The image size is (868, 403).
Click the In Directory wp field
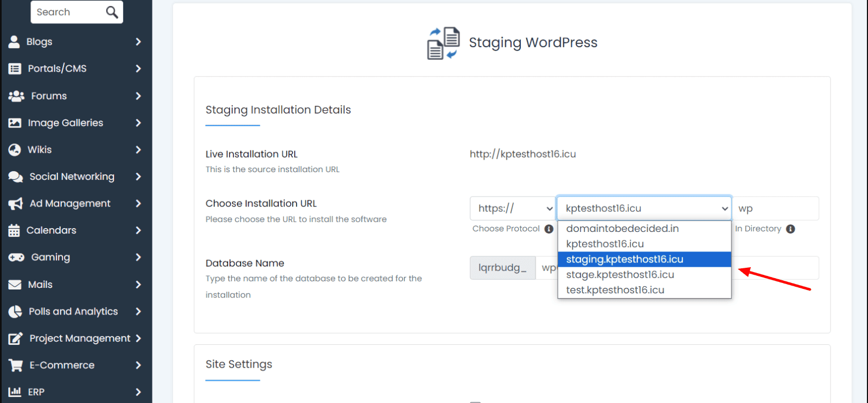776,209
